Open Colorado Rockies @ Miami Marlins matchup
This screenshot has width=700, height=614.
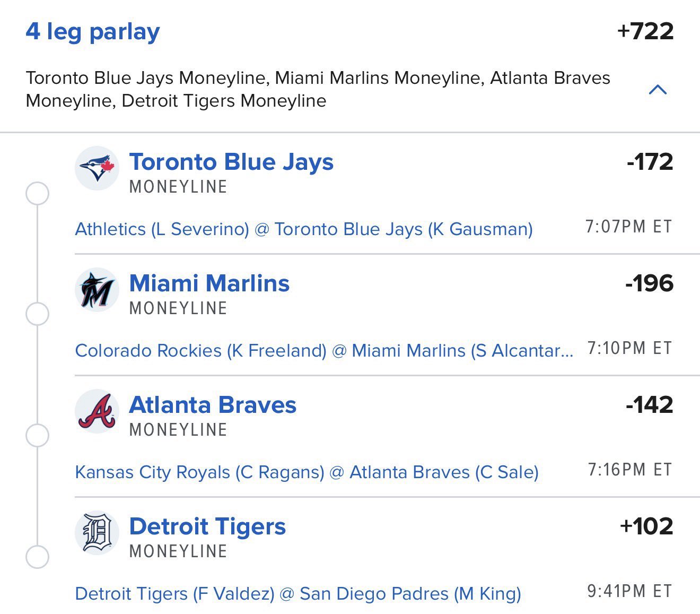[324, 351]
